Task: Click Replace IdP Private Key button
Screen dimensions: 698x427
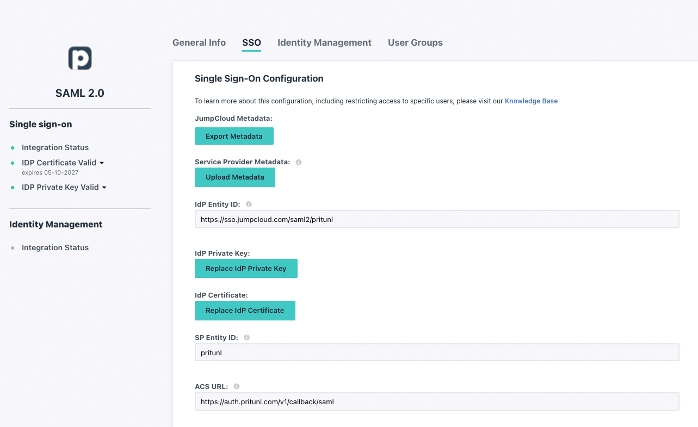Action: coord(246,268)
